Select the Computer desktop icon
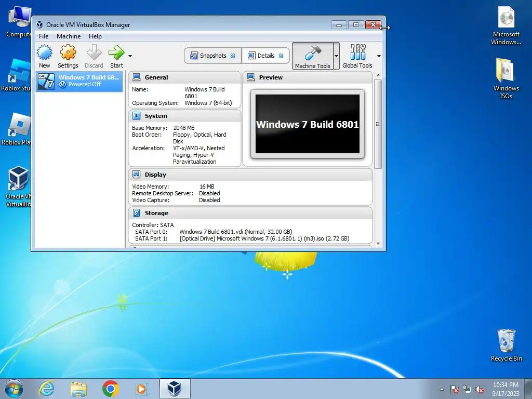Image resolution: width=532 pixels, height=399 pixels. (18, 22)
